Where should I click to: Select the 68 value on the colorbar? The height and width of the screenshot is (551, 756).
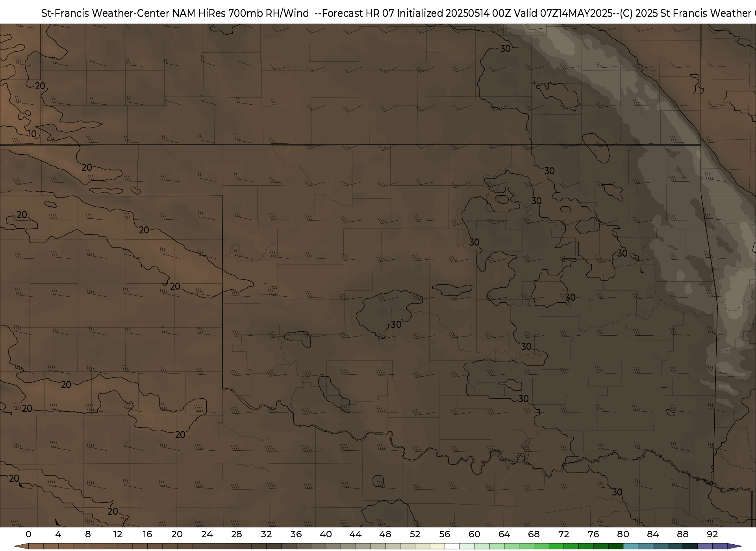coord(534,534)
